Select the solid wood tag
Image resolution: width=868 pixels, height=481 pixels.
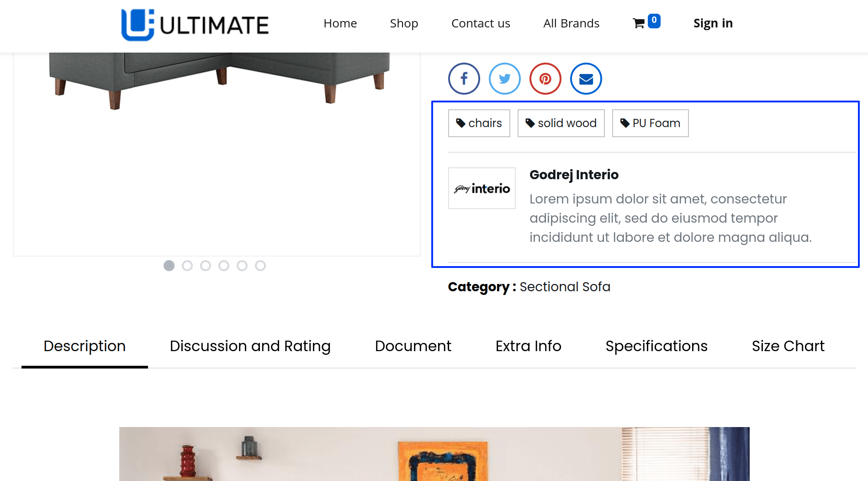(x=561, y=123)
